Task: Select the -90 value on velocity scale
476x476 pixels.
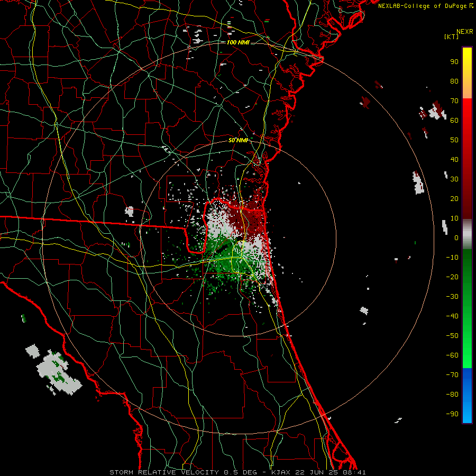Action: pos(452,414)
